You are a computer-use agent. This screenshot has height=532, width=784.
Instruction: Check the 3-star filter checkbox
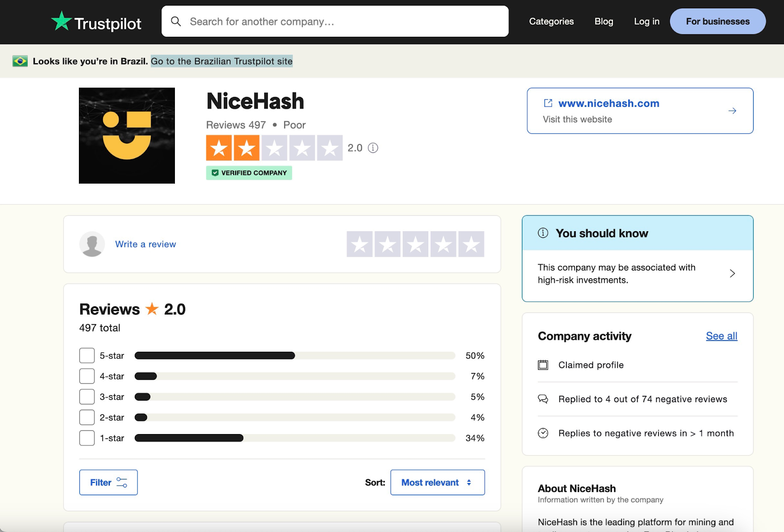point(87,397)
